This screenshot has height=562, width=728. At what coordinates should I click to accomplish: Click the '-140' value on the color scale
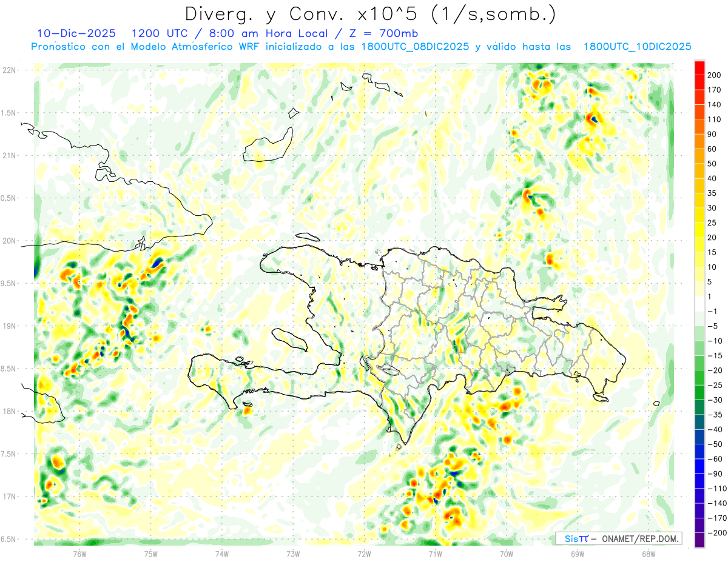tap(716, 503)
